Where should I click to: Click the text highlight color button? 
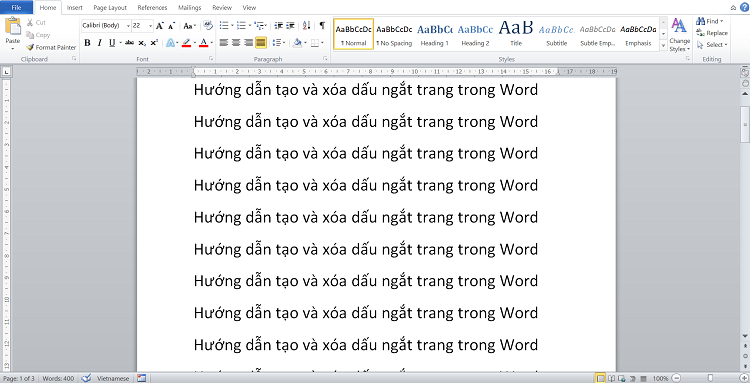[x=186, y=43]
